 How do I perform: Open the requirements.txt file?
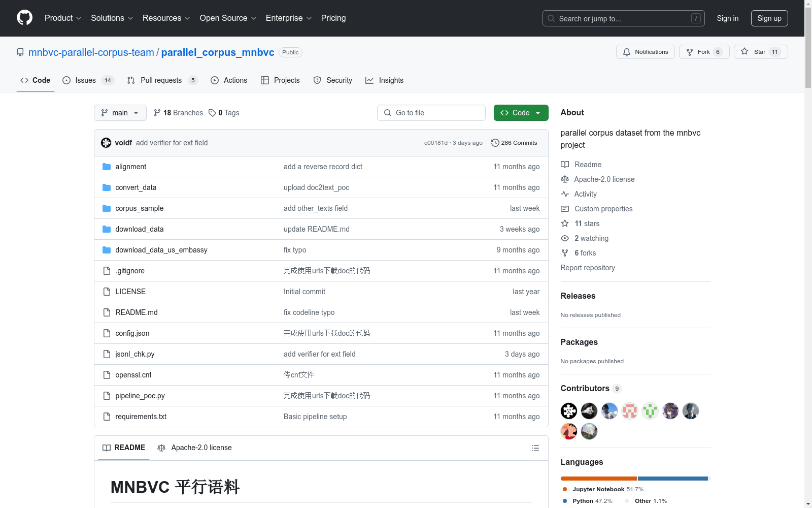coord(141,417)
